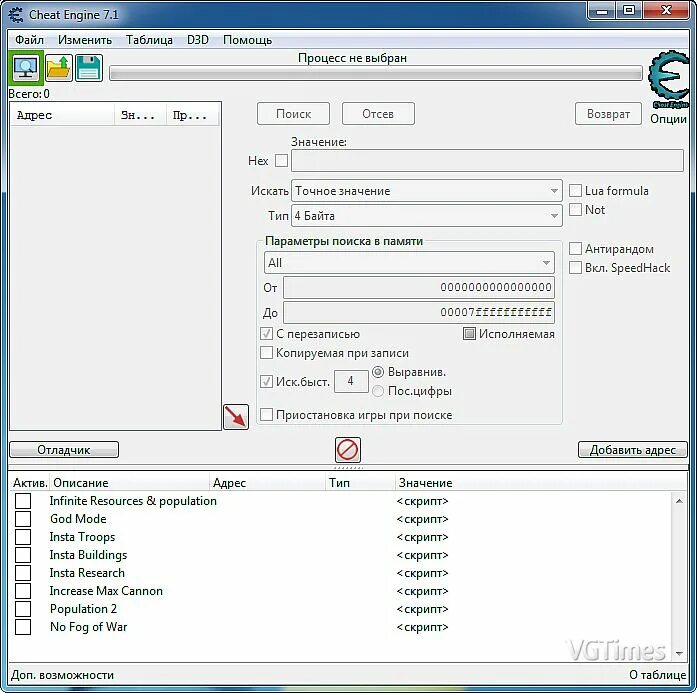Click the panel splitter dots below clear icon
Viewport: 697px width, 693px height.
348,468
